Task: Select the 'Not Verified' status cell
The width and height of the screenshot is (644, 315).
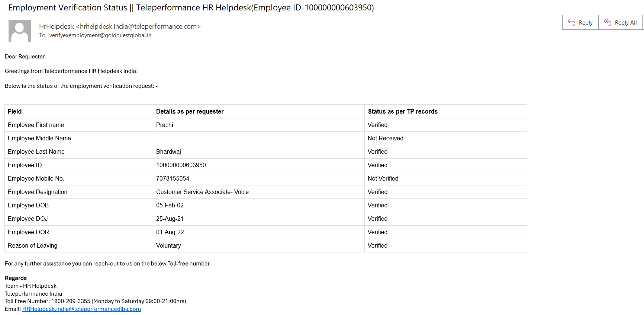Action: 383,179
